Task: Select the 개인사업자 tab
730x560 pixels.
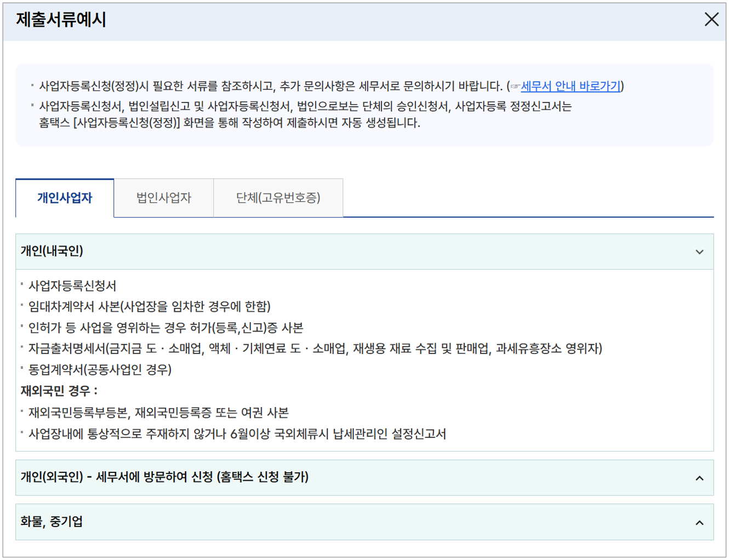Action: click(64, 198)
